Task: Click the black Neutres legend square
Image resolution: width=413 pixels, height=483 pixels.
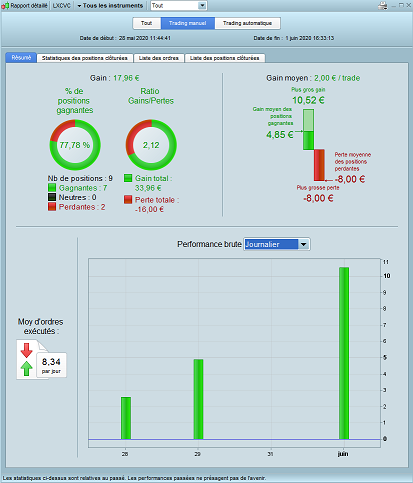Action: pyautogui.click(x=52, y=197)
